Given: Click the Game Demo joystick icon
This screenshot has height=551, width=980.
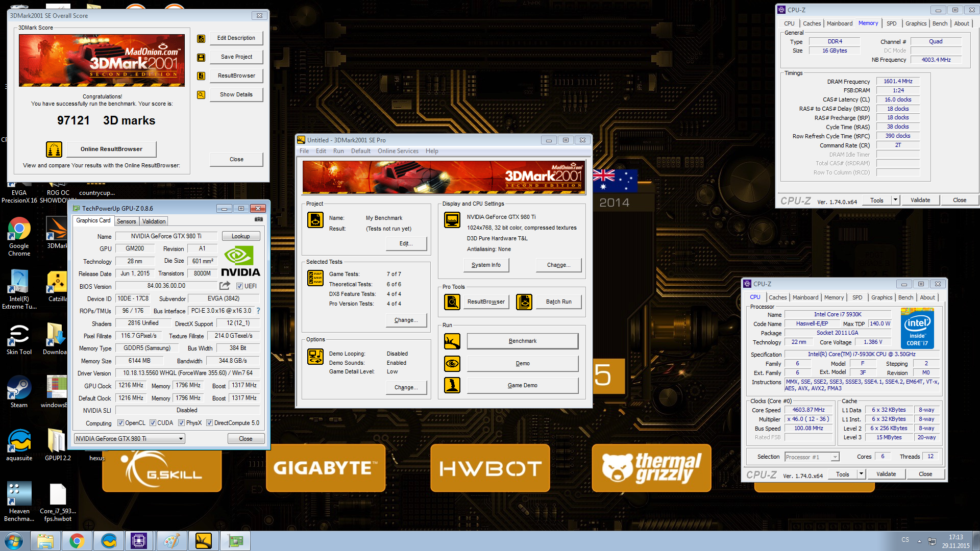Looking at the screenshot, I should pos(452,385).
